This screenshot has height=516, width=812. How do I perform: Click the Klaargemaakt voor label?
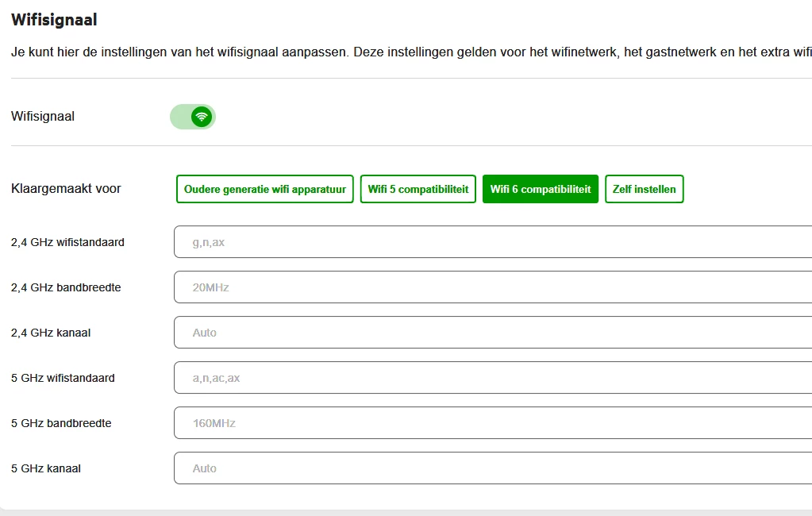coord(66,189)
